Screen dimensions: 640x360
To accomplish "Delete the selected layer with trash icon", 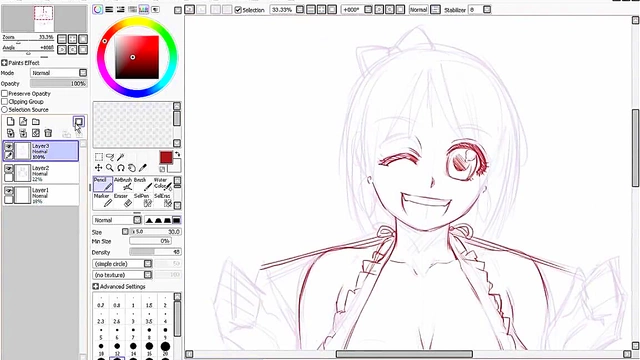I will 48,133.
